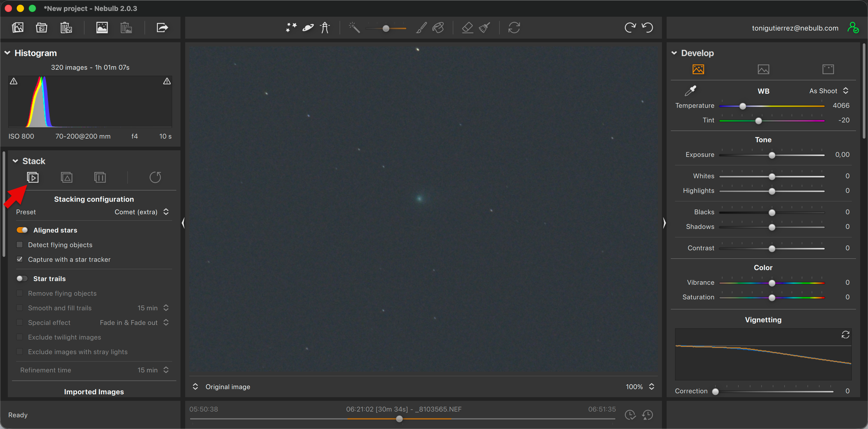This screenshot has height=429, width=868.
Task: Switch to third Develop tab icon
Action: click(x=828, y=69)
